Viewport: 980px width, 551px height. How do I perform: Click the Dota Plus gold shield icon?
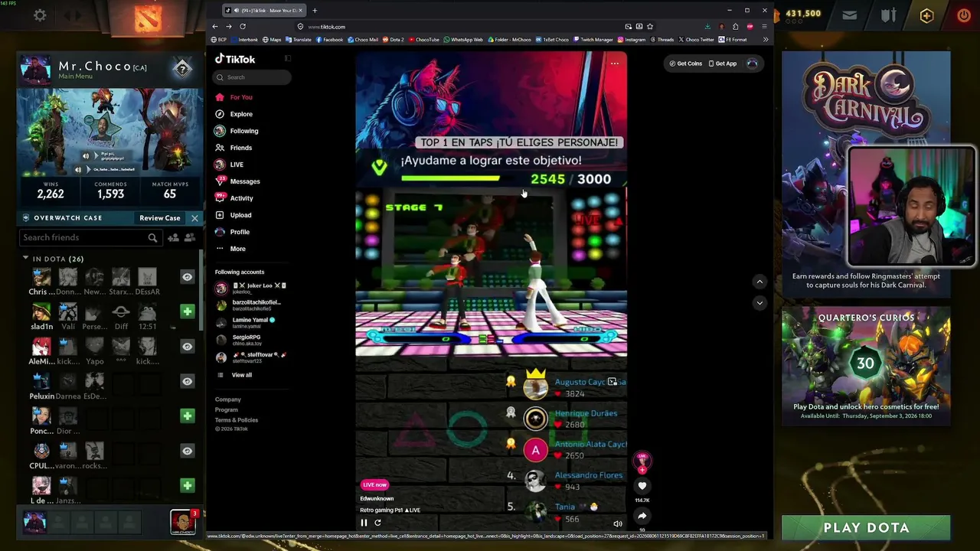[x=926, y=15]
